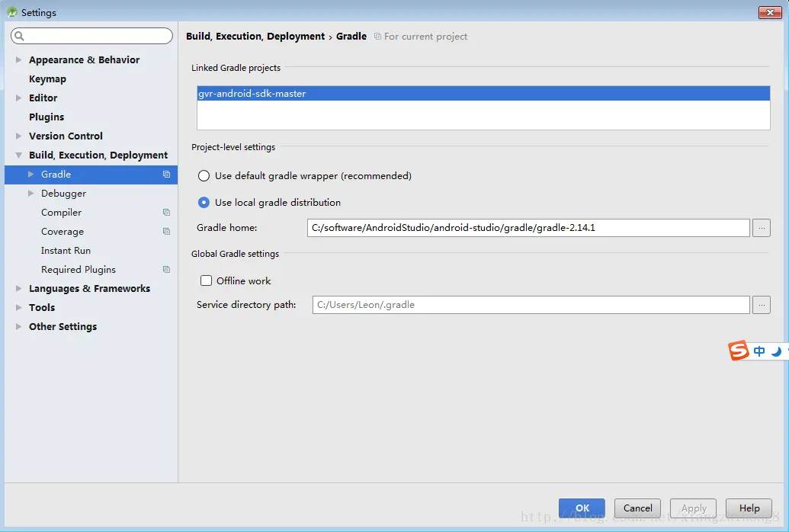Open the Coverage settings page

click(x=63, y=232)
